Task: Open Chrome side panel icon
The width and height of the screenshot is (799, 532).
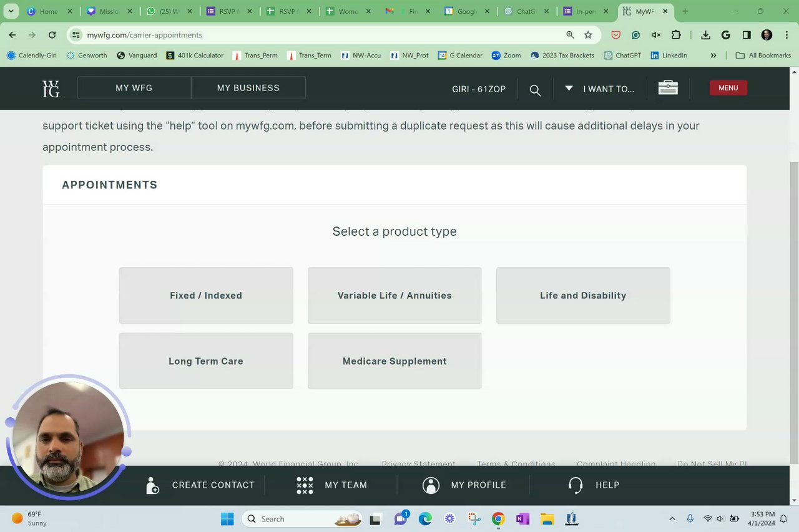Action: pos(747,35)
